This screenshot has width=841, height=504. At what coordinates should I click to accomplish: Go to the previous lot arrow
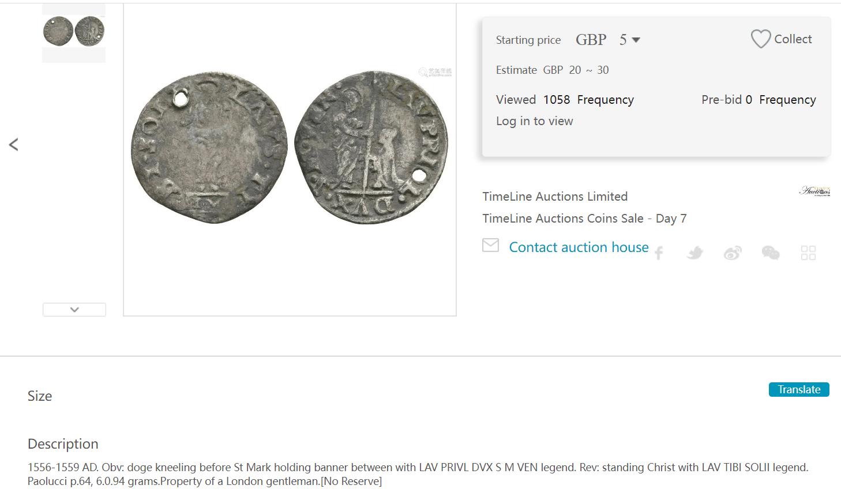pos(14,145)
